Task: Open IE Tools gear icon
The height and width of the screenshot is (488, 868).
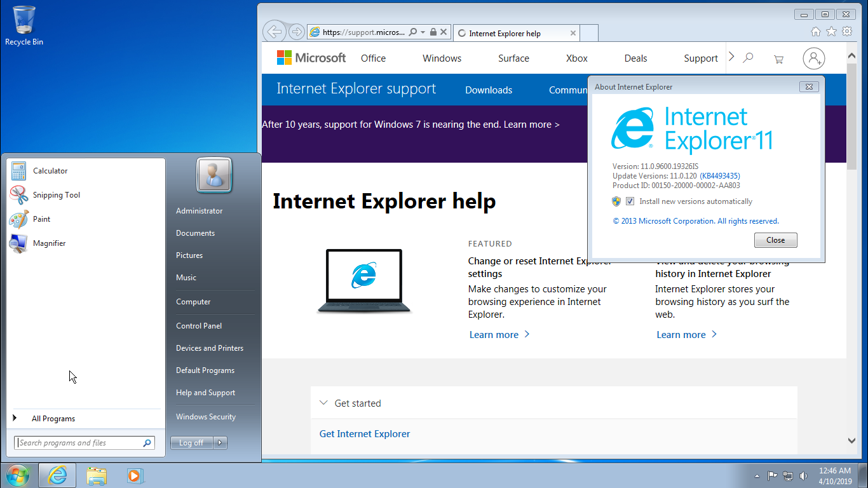Action: (847, 31)
